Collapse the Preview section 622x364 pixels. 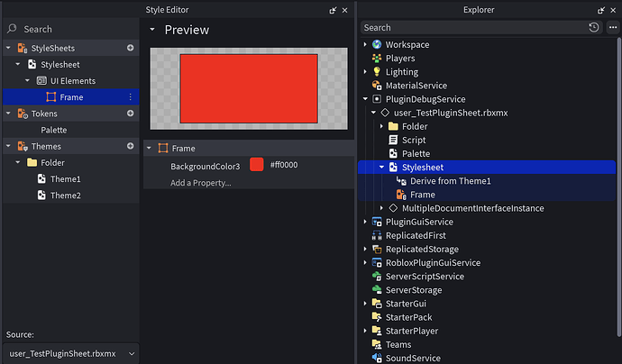click(x=152, y=30)
